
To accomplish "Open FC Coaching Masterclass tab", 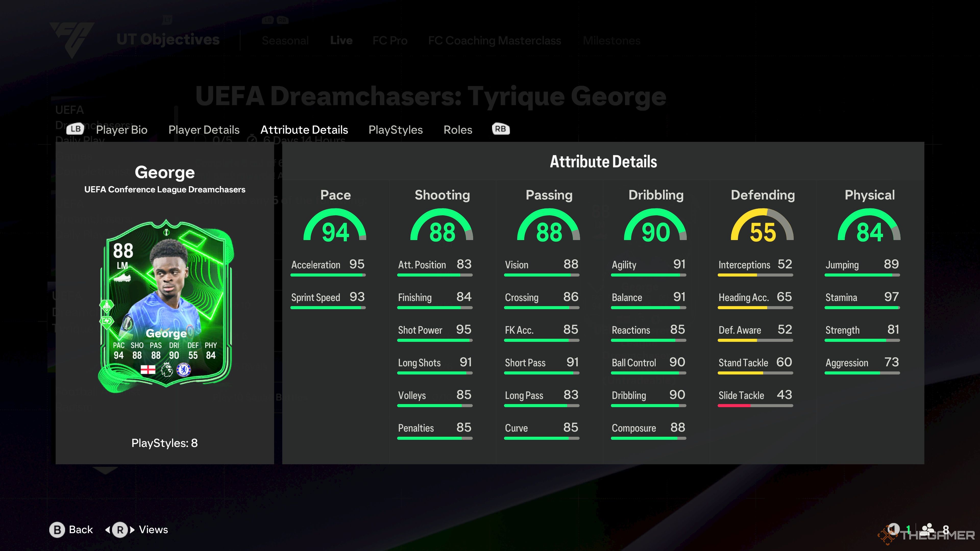I will [x=495, y=40].
